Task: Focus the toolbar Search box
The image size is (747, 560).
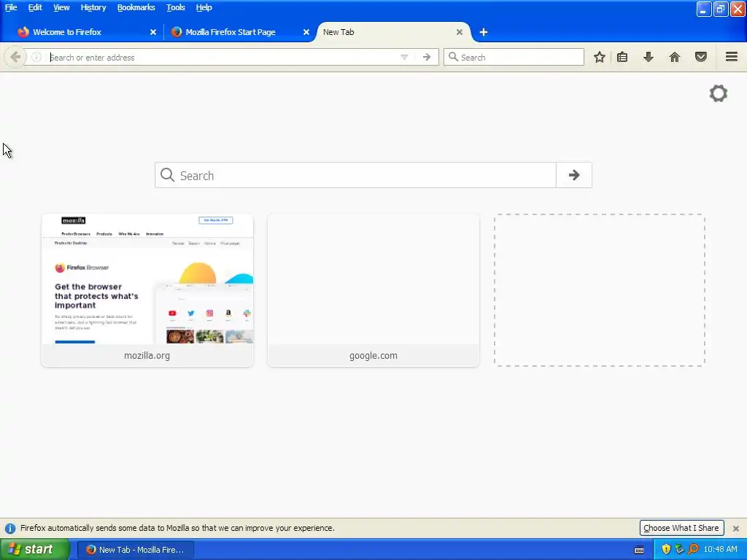Action: point(514,57)
